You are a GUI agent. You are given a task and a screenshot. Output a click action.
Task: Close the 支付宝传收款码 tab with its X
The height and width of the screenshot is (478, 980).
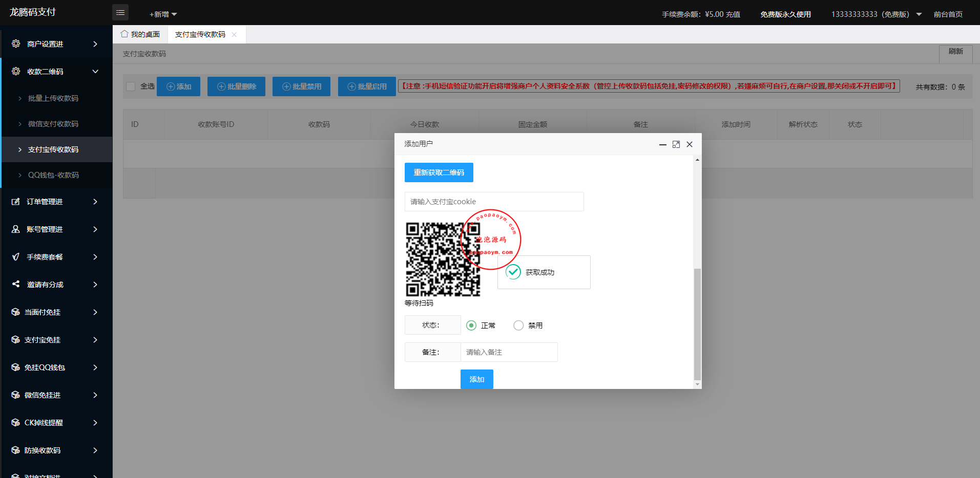coord(234,35)
